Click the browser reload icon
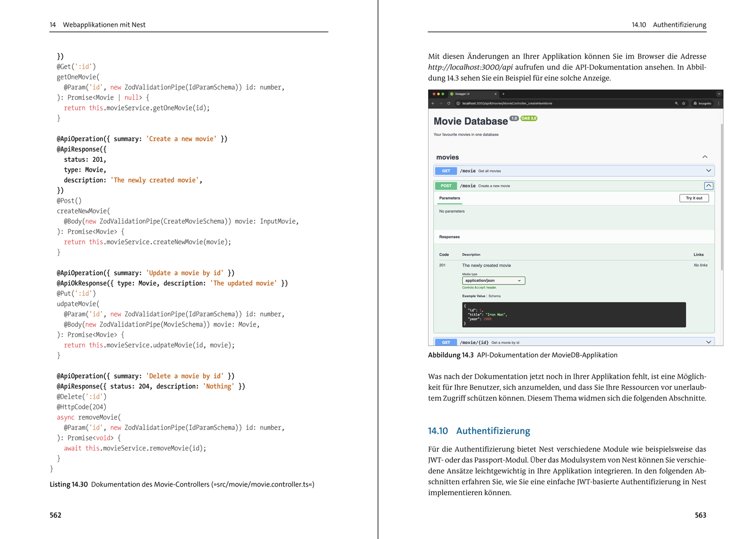Screen dimensions: 756x539 click(448, 103)
